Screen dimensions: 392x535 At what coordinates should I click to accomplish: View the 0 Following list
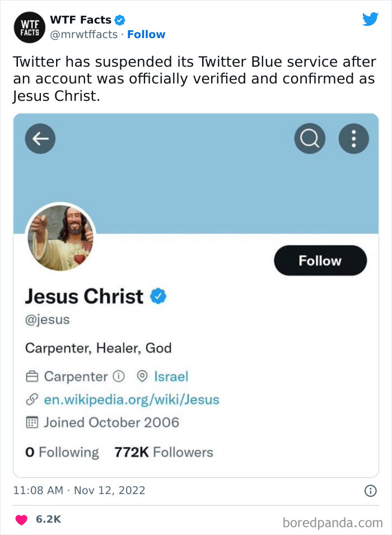pos(62,452)
